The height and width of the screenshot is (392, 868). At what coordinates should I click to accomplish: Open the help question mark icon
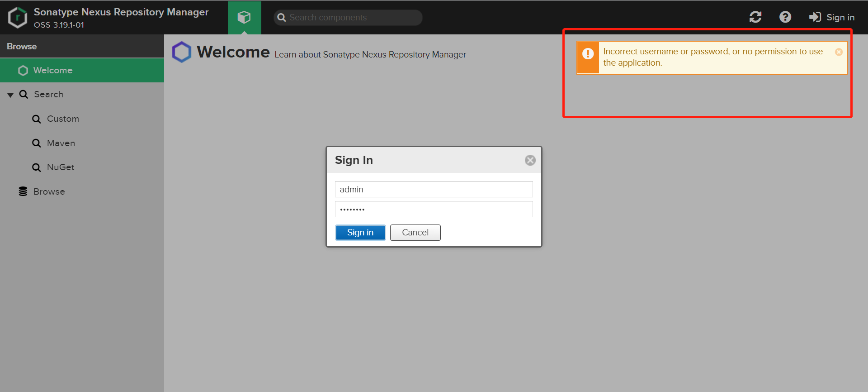[785, 17]
